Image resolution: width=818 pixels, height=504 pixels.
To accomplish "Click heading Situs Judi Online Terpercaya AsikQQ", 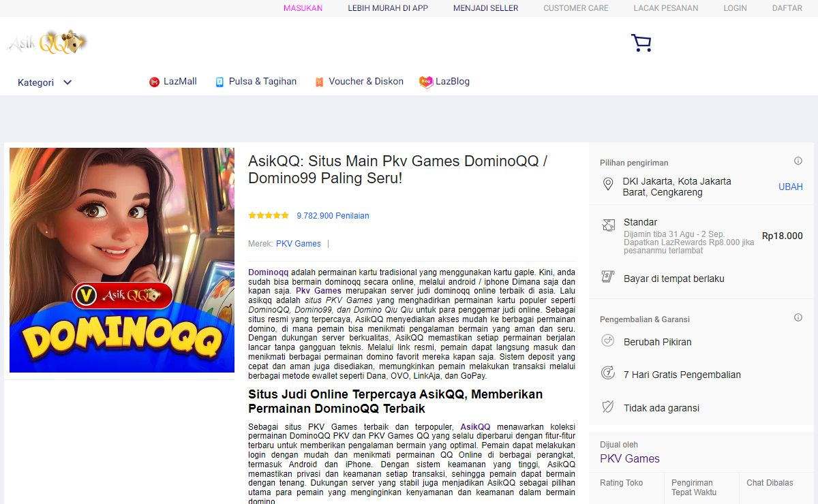I will 395,401.
